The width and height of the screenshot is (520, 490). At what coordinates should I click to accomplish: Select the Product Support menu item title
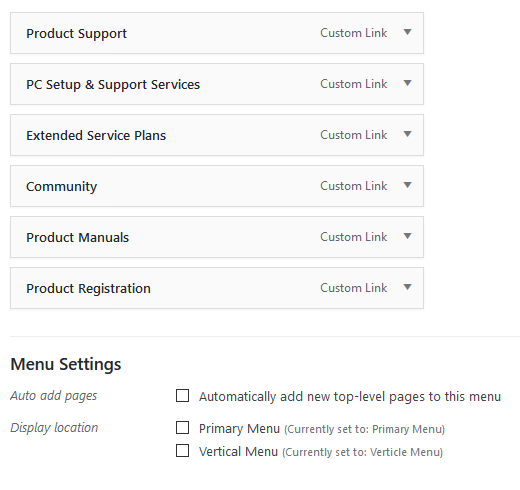coord(76,34)
